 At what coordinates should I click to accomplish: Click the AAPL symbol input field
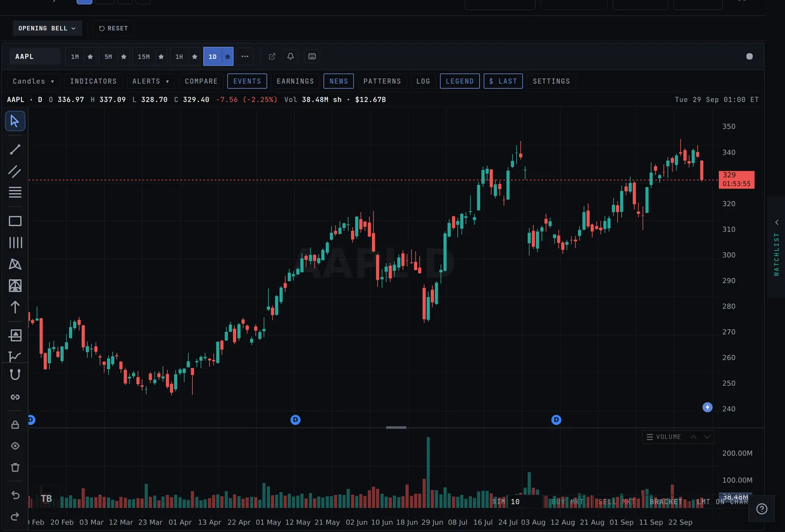point(35,56)
